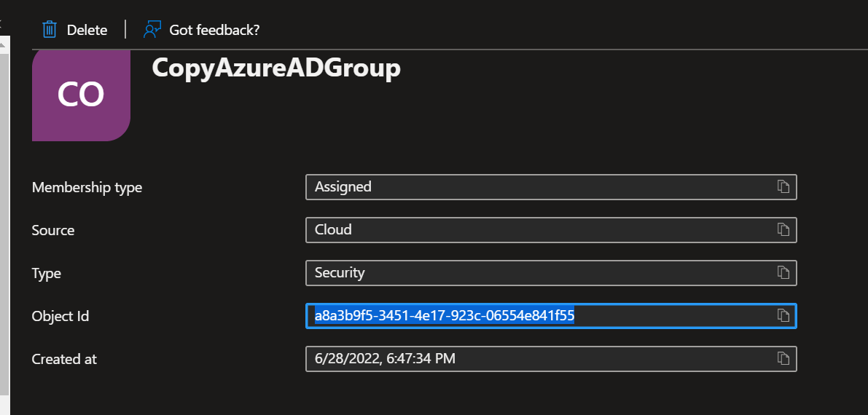Click the Object Id label
This screenshot has width=868, height=415.
tap(60, 316)
